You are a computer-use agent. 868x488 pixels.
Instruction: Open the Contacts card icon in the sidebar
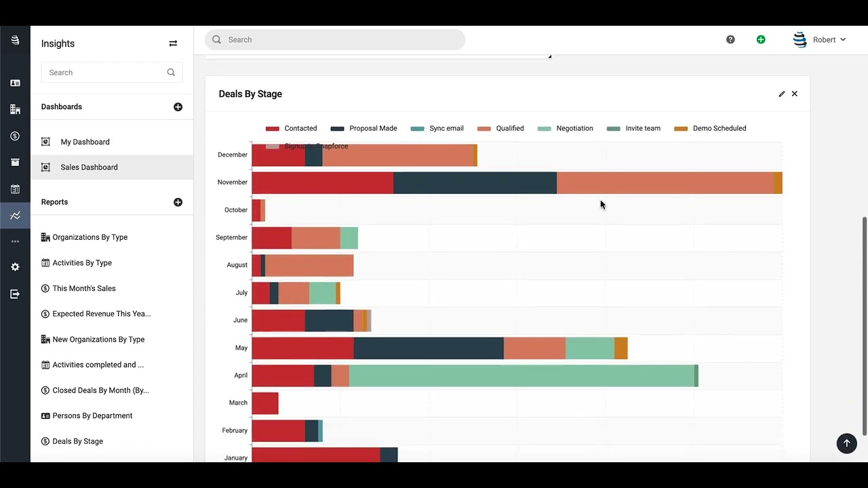click(x=15, y=83)
